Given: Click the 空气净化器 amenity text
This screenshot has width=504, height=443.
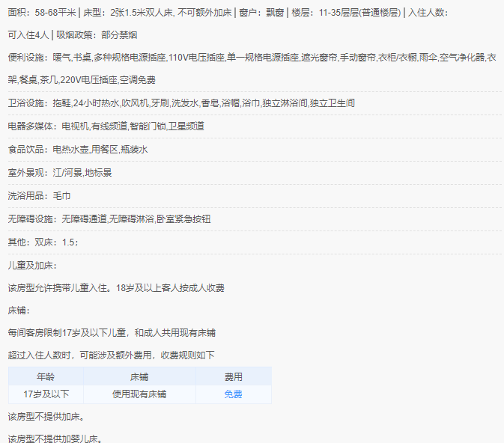Looking at the screenshot, I should click(462, 58).
